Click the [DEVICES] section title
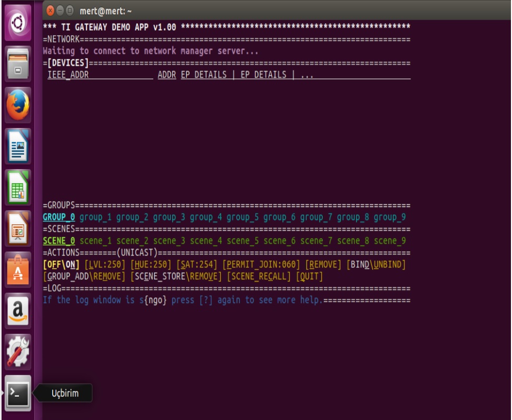This screenshot has width=512, height=420. click(x=68, y=63)
